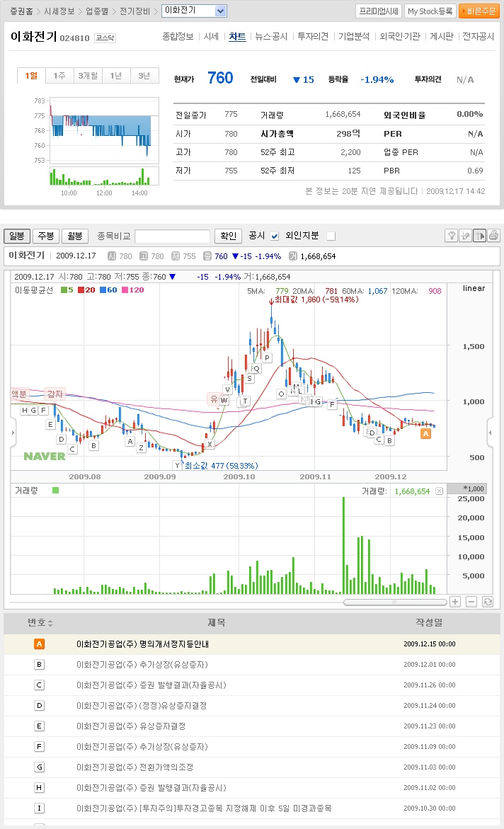Click the E icon in disclosure list
The width and height of the screenshot is (504, 829).
click(39, 726)
